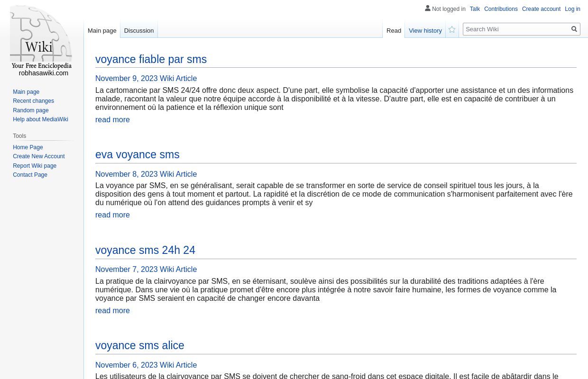Open the article voyance fiable par sms
Image resolution: width=588 pixels, height=379 pixels.
pos(151,59)
